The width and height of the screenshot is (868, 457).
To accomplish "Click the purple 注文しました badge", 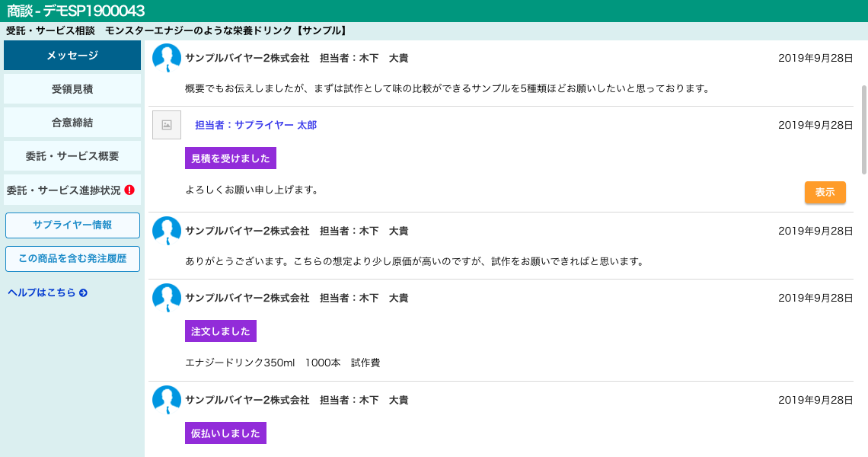I will tap(220, 331).
